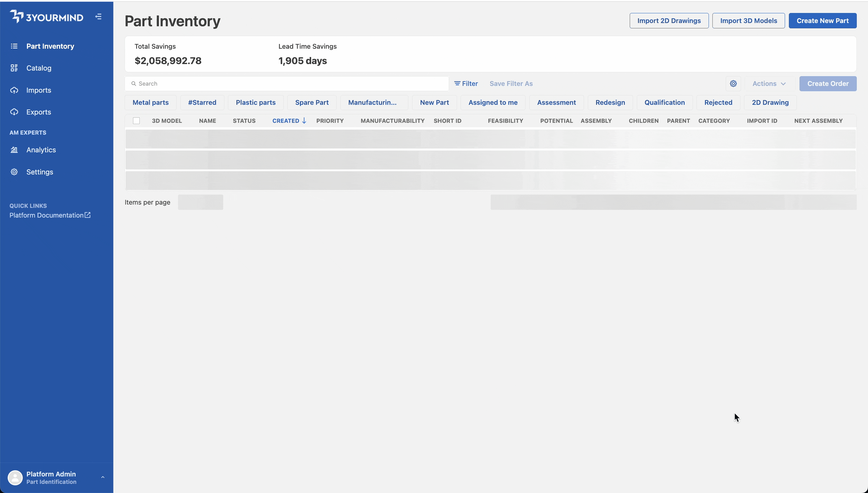868x493 pixels.
Task: Open the sidebar Settings gear icon
Action: (x=14, y=172)
